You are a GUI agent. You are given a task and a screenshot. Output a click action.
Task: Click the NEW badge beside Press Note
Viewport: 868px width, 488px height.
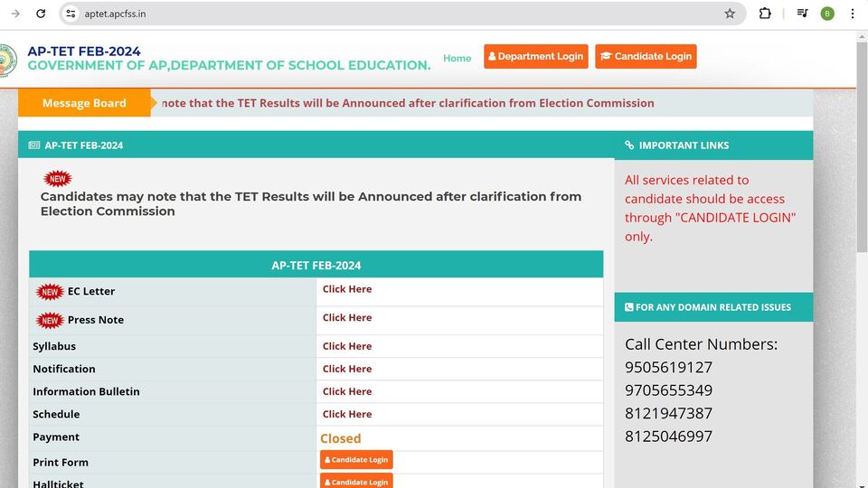click(50, 320)
